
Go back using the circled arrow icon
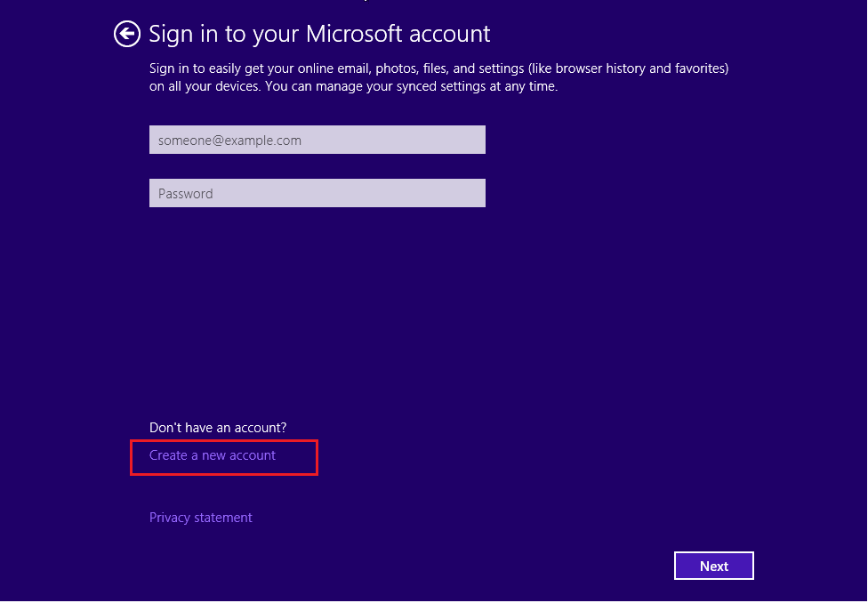point(127,35)
